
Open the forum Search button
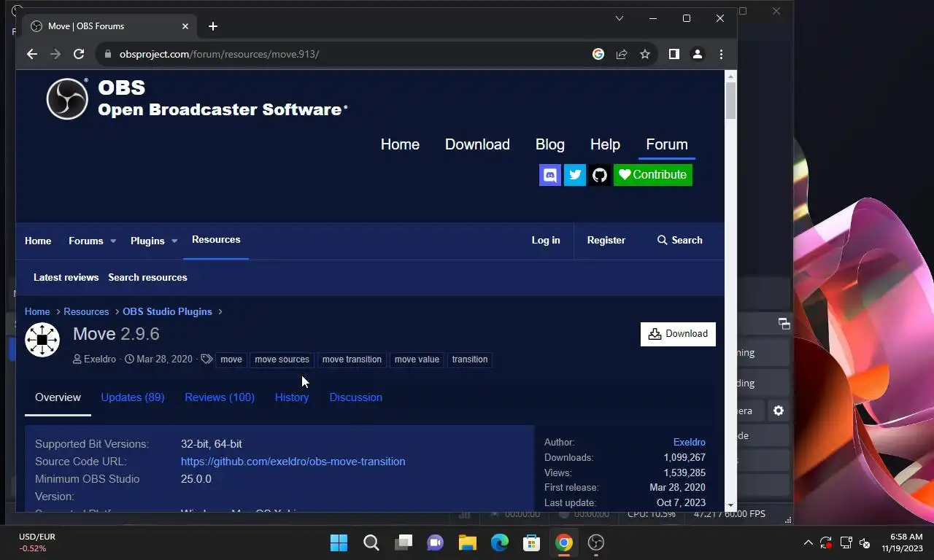click(x=680, y=240)
